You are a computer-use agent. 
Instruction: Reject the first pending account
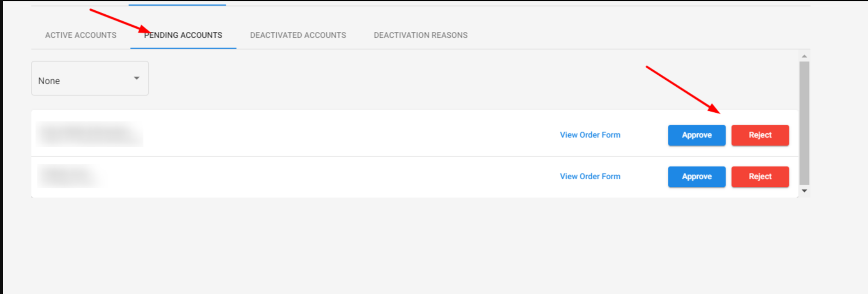tap(760, 135)
